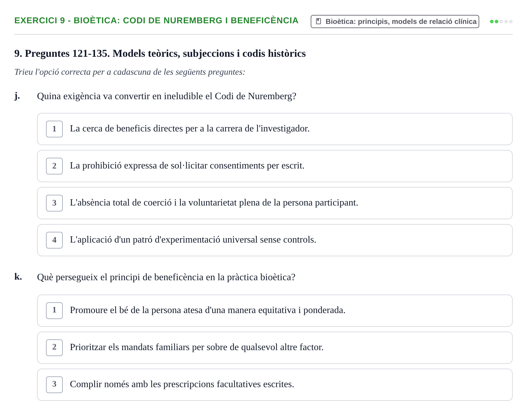Choose answer Complir només amb les prescripcions facultatives
527x420 pixels.
coord(275,385)
